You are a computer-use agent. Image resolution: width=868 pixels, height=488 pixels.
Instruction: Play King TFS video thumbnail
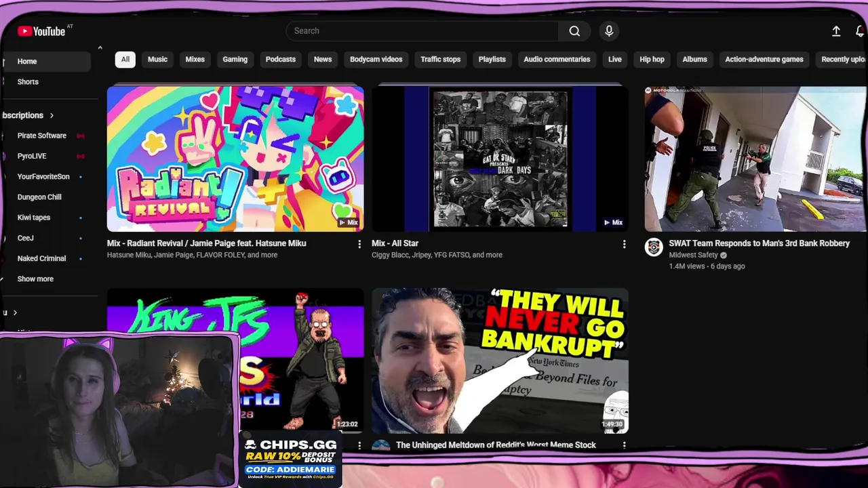click(235, 361)
